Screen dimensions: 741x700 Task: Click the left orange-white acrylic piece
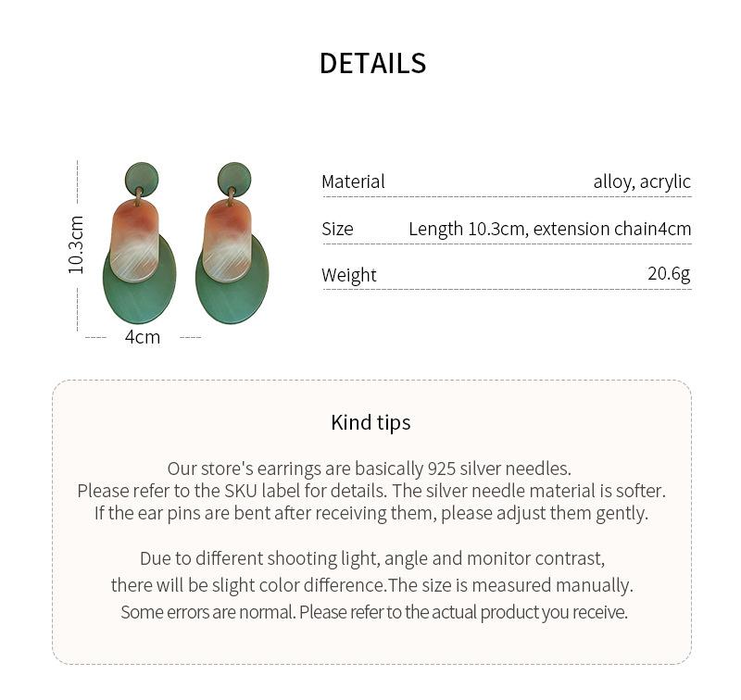pyautogui.click(x=134, y=241)
